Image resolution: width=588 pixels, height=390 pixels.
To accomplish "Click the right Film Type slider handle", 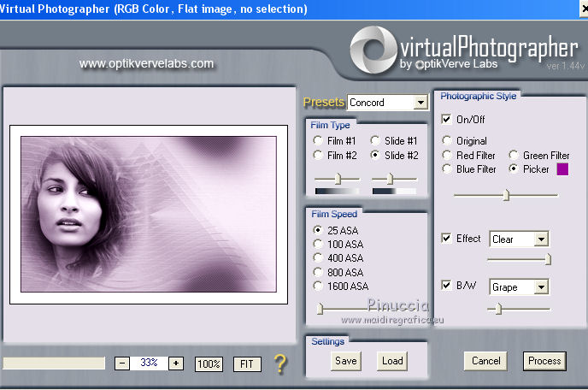I will tap(390, 179).
